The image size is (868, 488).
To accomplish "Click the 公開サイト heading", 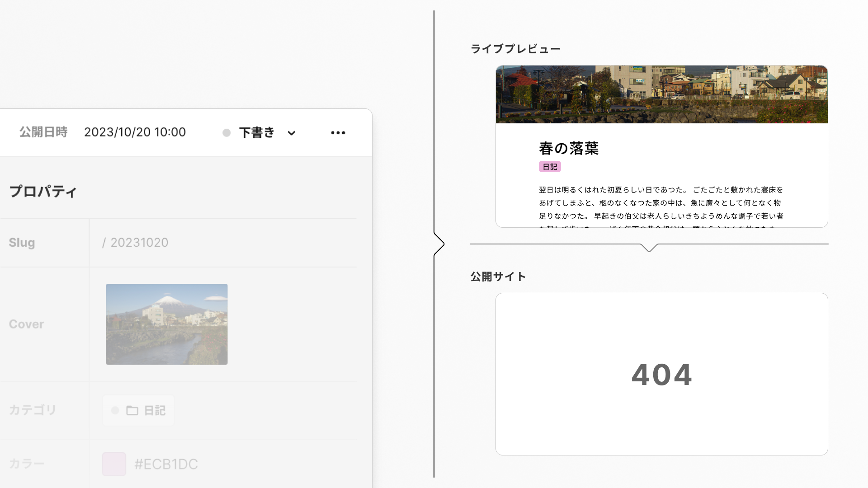I will point(498,277).
